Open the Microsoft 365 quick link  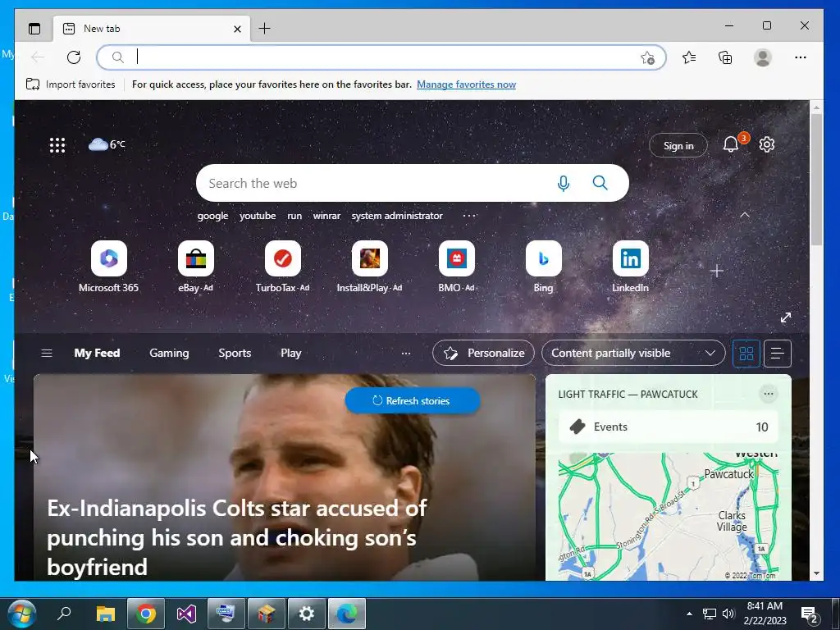(x=109, y=267)
